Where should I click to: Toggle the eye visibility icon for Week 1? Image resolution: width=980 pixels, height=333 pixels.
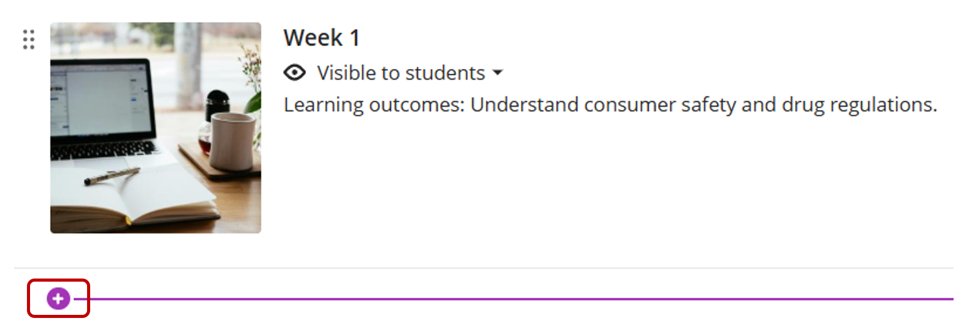pos(294,73)
